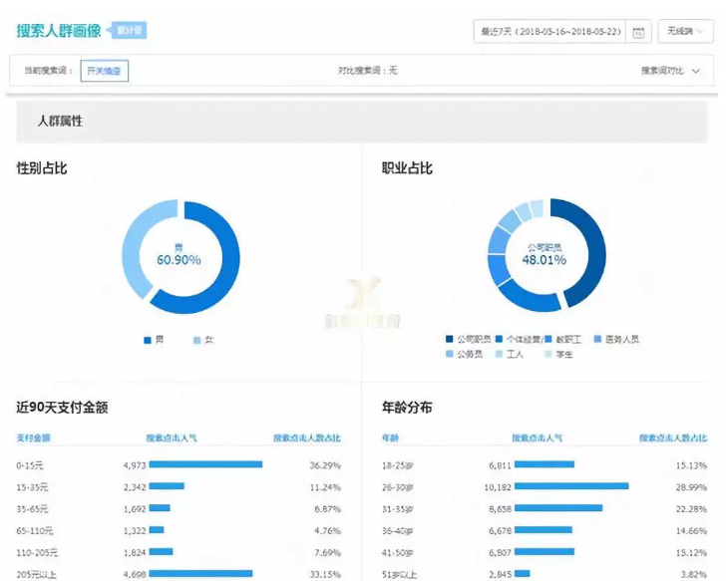Click the badge next to 搜索人群画像 title
Viewport: 728px width, 581px height.
coord(128,30)
